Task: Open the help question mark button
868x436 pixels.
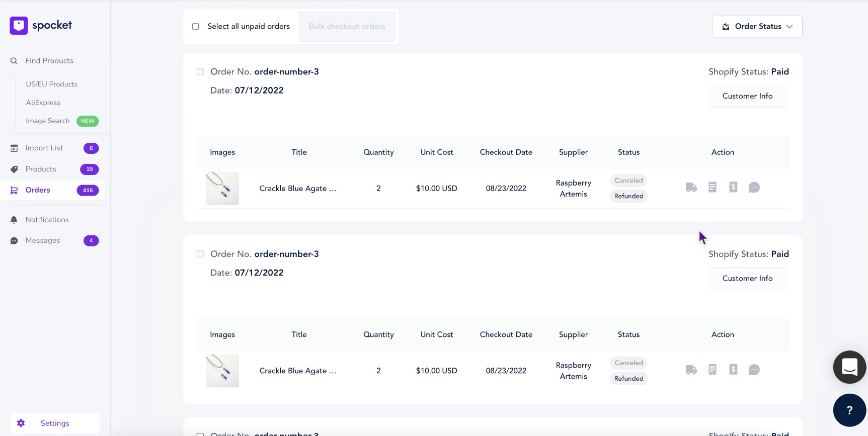Action: point(850,410)
